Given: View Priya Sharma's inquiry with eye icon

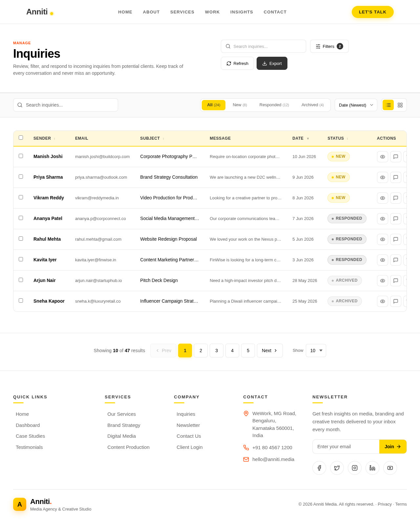Looking at the screenshot, I should [383, 177].
